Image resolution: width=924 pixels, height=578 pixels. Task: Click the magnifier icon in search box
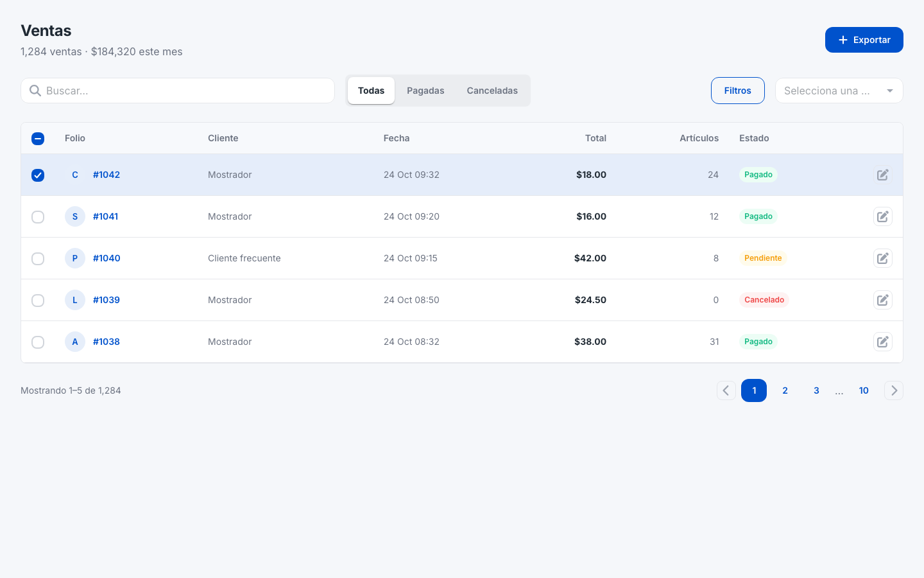pos(35,91)
